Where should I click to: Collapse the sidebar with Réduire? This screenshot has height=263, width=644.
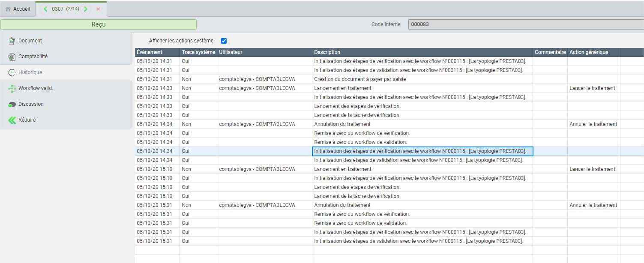[66, 120]
